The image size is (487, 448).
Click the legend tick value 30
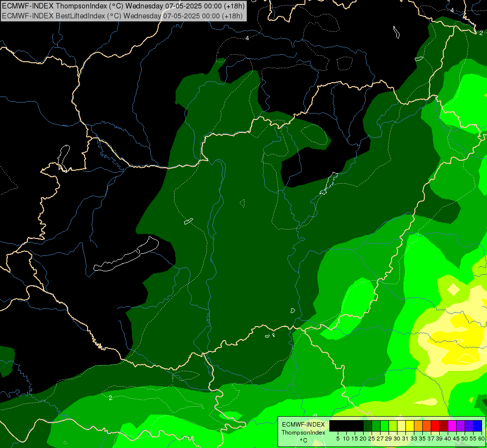396,439
